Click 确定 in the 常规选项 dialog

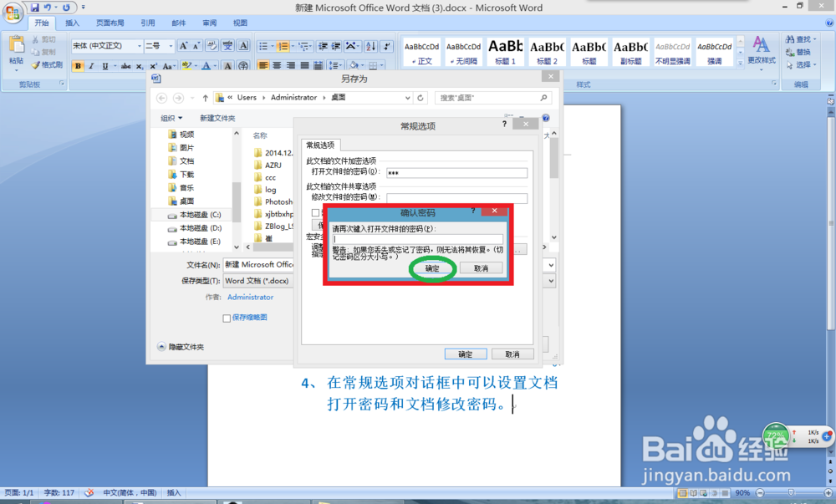466,354
